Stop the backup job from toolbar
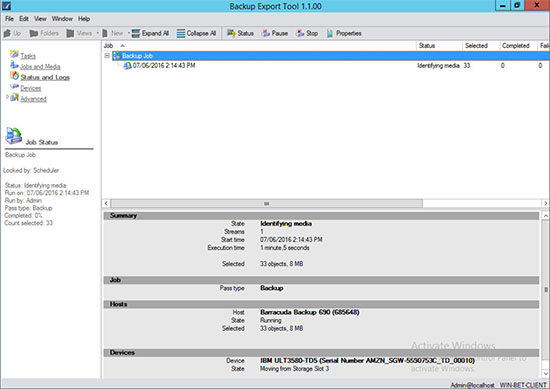The image size is (550, 389). point(307,33)
